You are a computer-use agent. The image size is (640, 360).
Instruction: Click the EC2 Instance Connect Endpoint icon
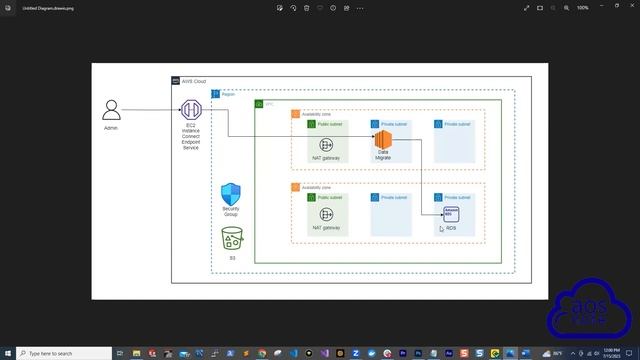pyautogui.click(x=191, y=109)
